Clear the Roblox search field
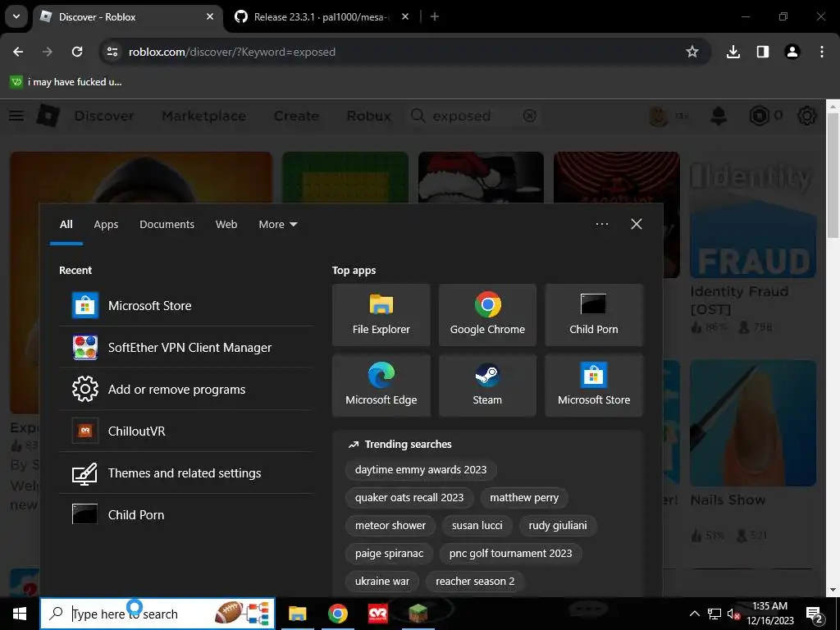Screen dimensions: 840x630 click(x=529, y=116)
